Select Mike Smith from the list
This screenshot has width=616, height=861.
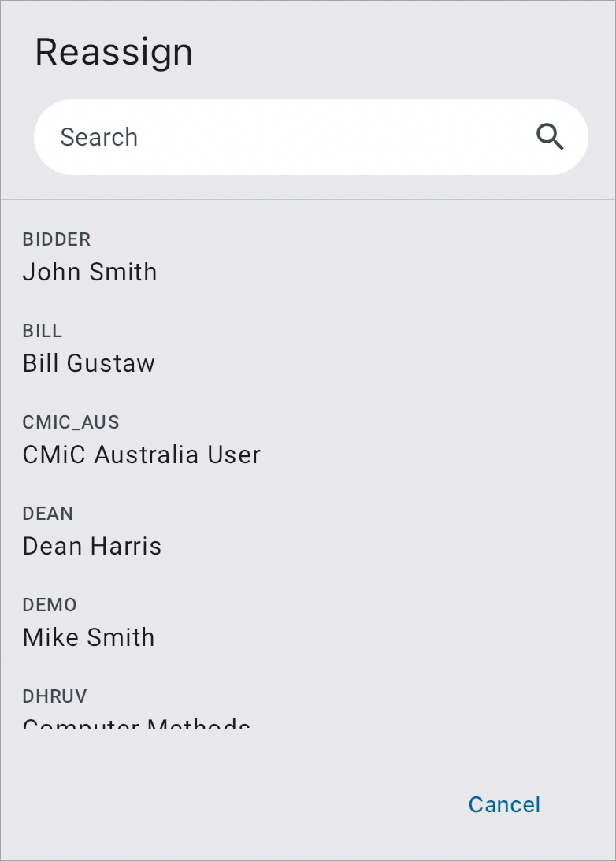coord(89,637)
